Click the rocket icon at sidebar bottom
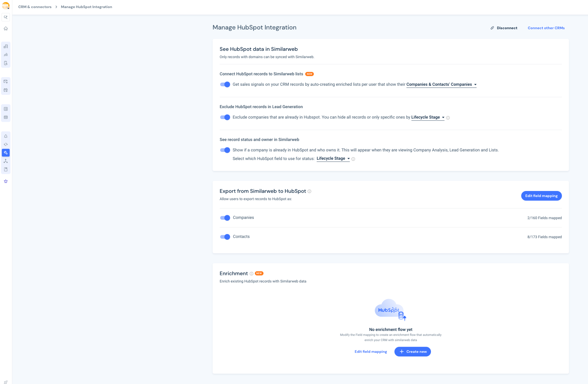Viewport: 588px width, 384px height. tap(6, 382)
